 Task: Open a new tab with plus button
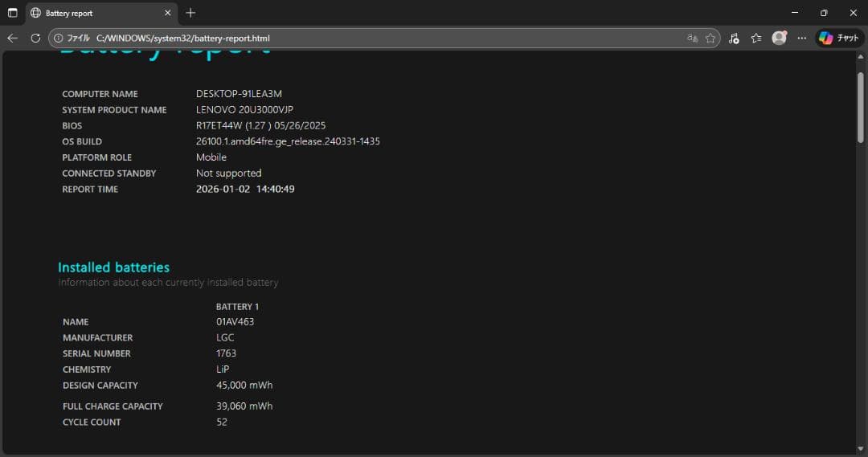coord(190,13)
